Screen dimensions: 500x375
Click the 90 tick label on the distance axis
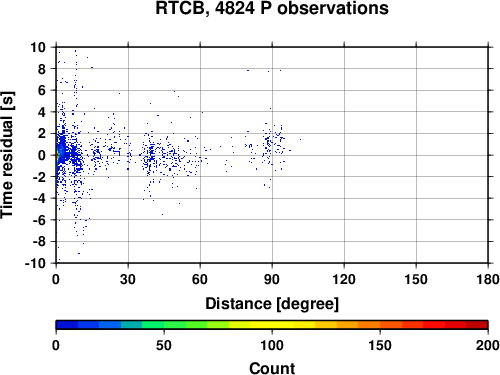pos(272,279)
